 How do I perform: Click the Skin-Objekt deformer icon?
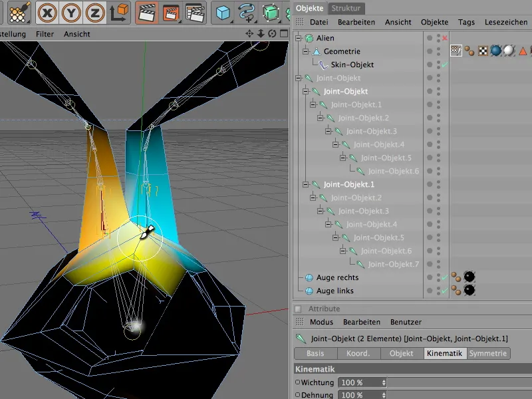pyautogui.click(x=324, y=65)
